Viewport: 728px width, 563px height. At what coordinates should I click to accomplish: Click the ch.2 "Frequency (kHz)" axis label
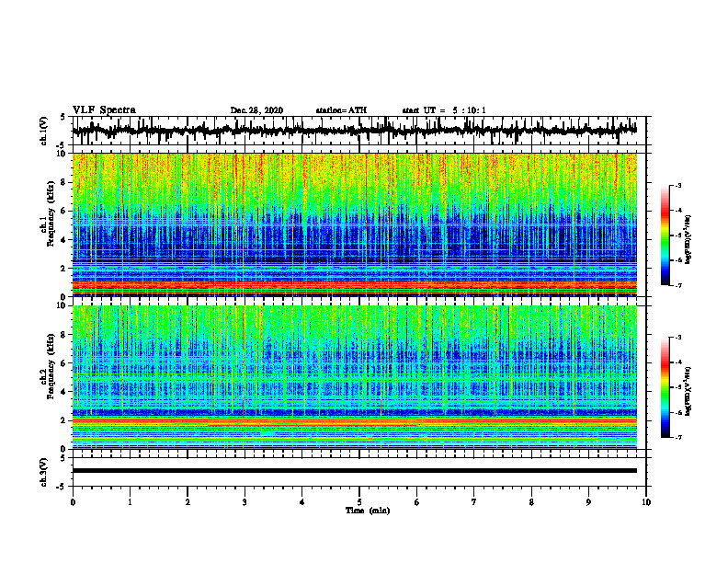[51, 366]
